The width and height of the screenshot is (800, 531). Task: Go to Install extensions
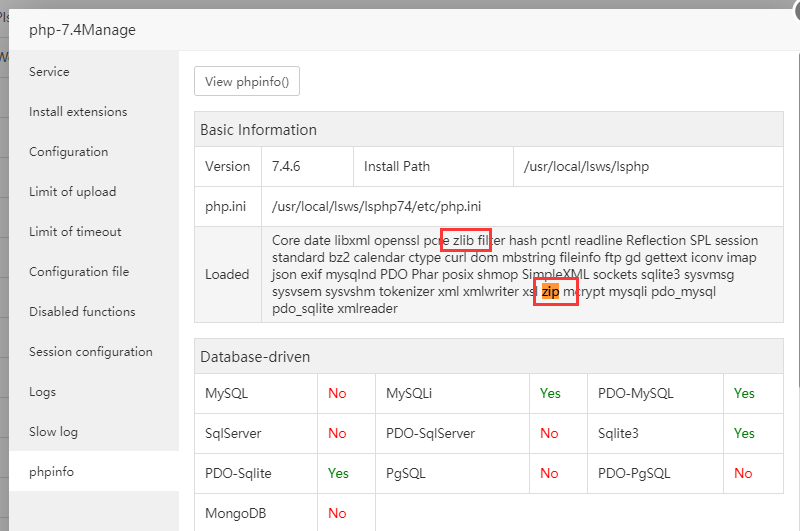tap(78, 112)
